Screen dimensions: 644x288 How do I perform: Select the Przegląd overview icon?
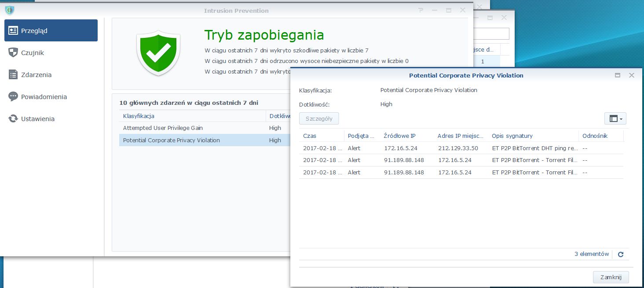point(13,30)
